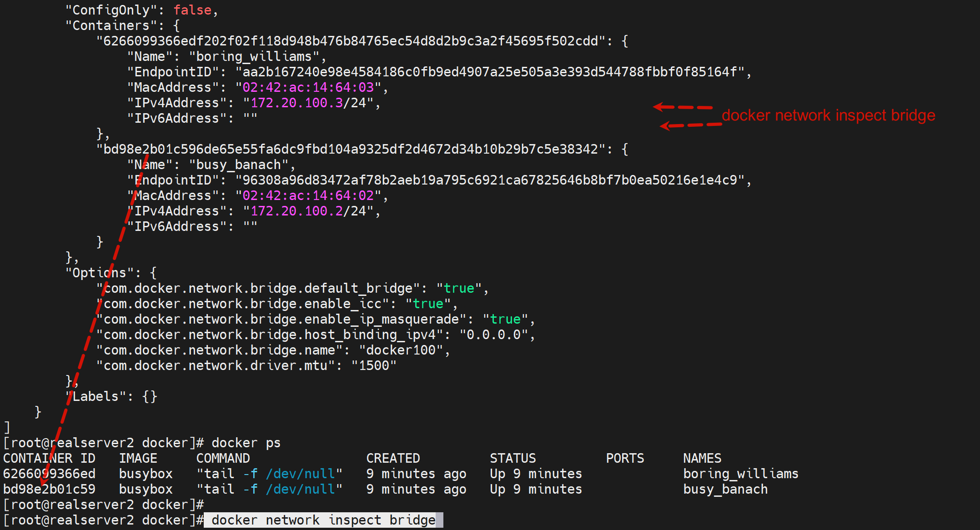Click short container ID bd98e2b01c59

coord(49,489)
